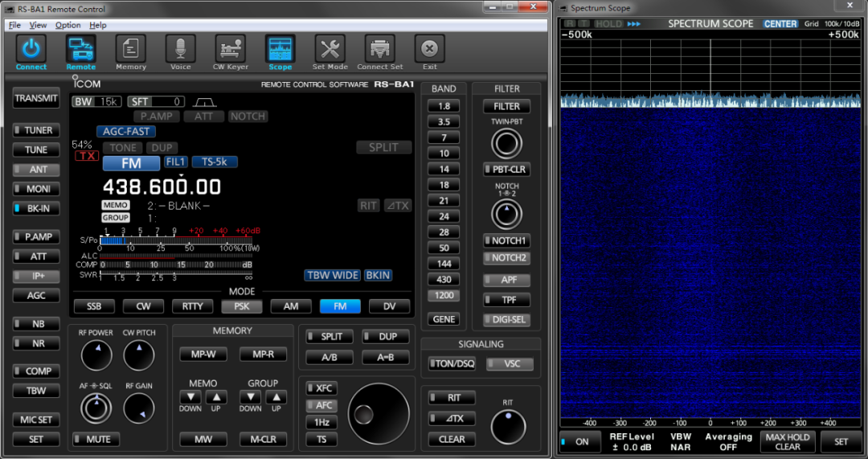Click the A/B VFO button
Viewport: 868px width, 459px height.
click(x=329, y=358)
